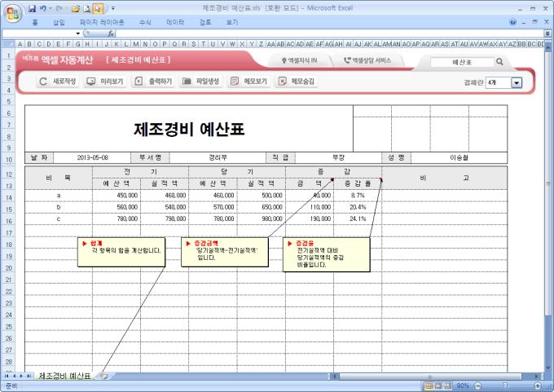554x392 pixels.
Task: Click the 합계 memo note box
Action: 121,252
